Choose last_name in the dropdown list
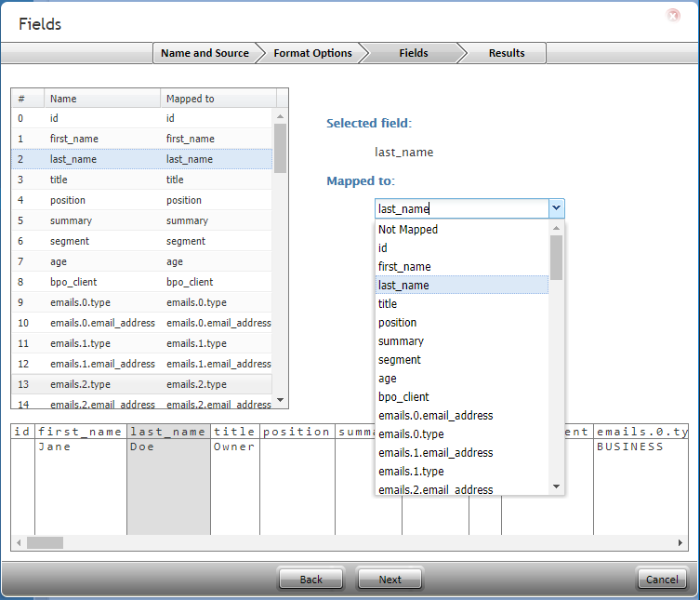Viewport: 700px width, 600px height. click(x=462, y=285)
